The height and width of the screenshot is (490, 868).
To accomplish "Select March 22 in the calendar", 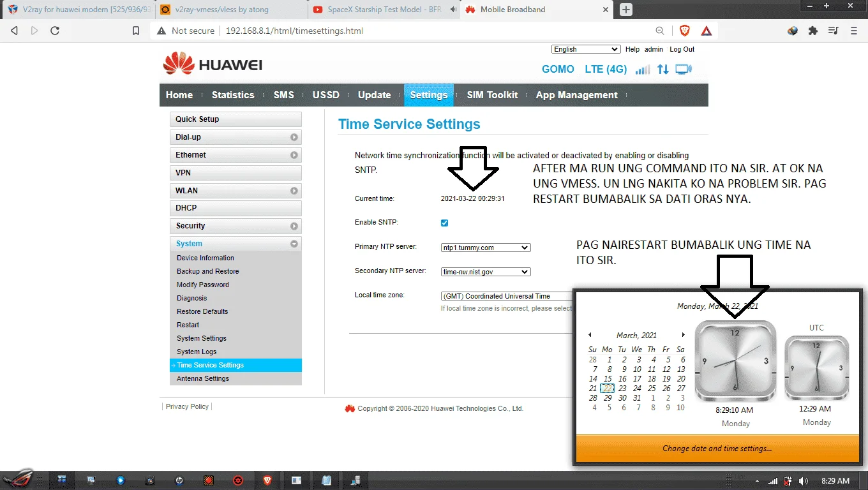I will [x=608, y=388].
